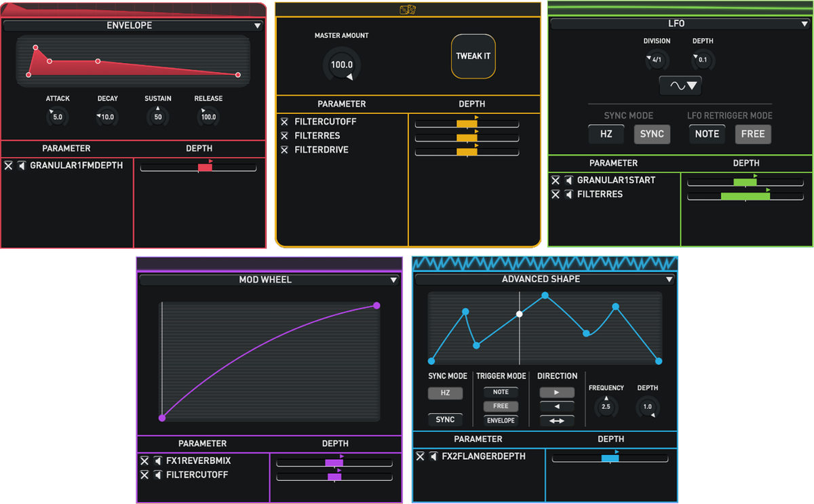
Task: Open the ADVANCED SHAPE type dropdown
Action: 669,279
